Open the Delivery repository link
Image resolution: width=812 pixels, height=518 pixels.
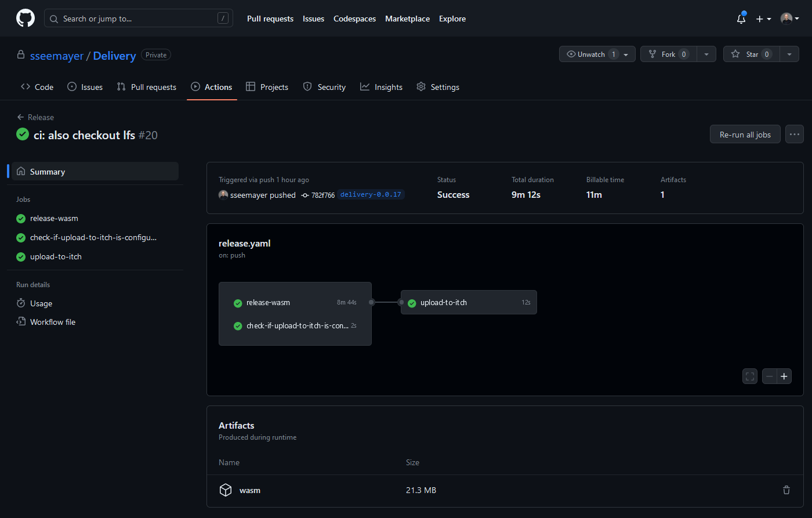point(114,56)
